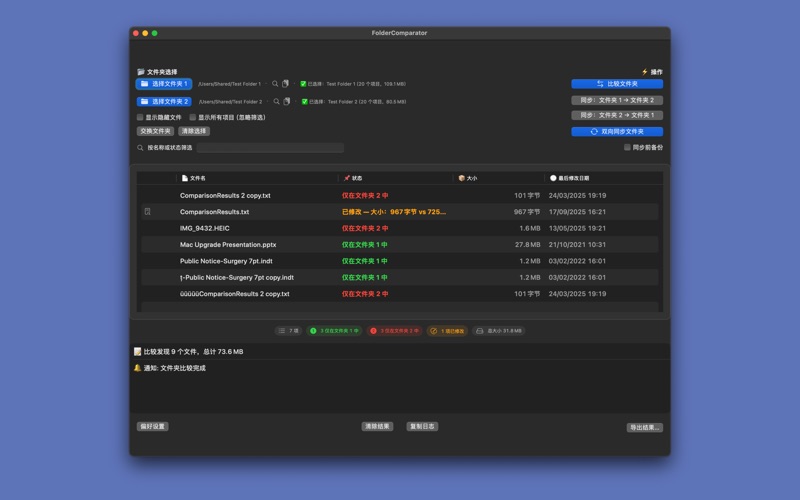Click the date 13/05/2025 19:21
The image size is (800, 500).
(x=577, y=228)
